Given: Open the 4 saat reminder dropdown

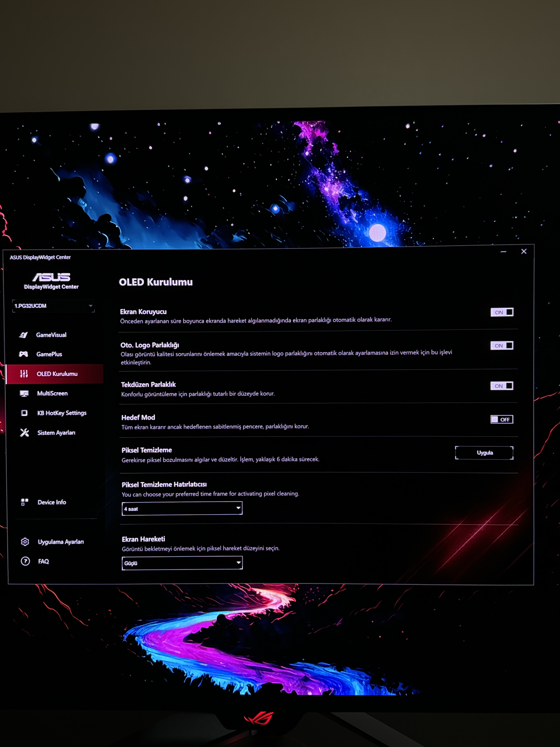Looking at the screenshot, I should pos(182,508).
